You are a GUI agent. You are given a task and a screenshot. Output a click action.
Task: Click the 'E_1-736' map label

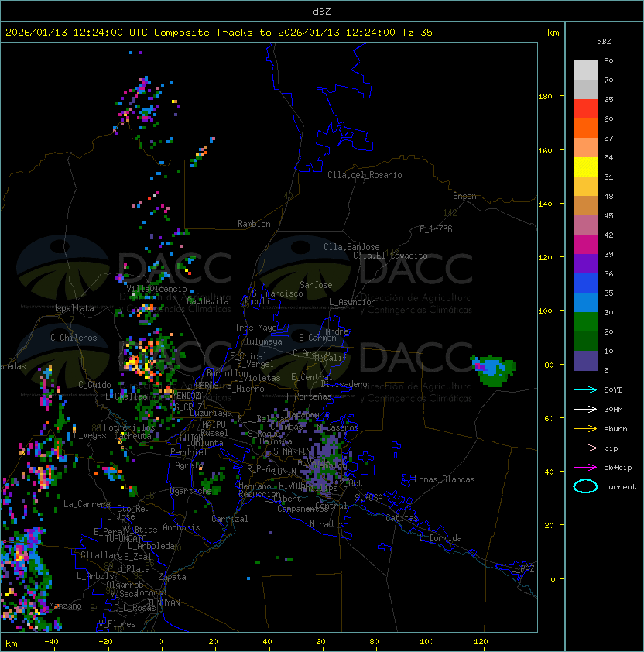tap(436, 229)
